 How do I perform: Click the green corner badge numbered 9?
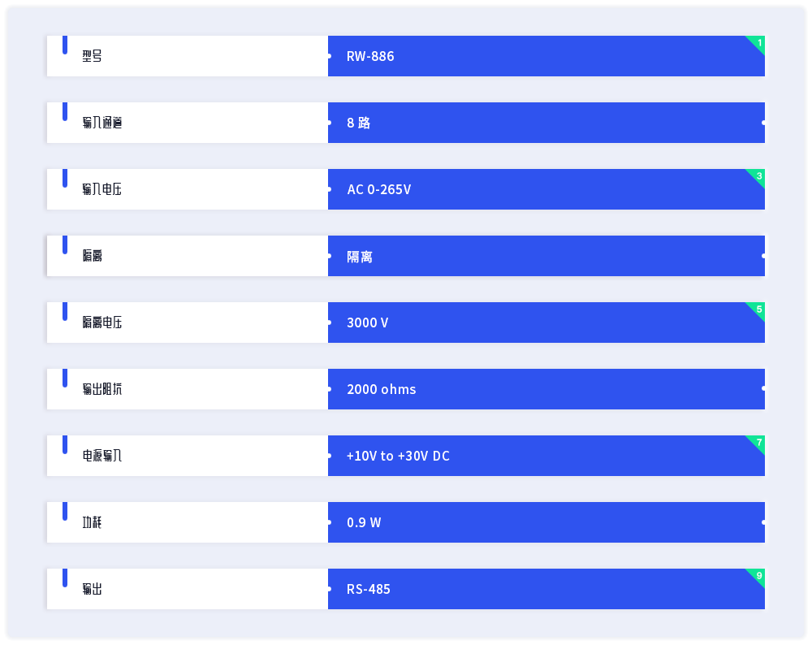[x=758, y=576]
